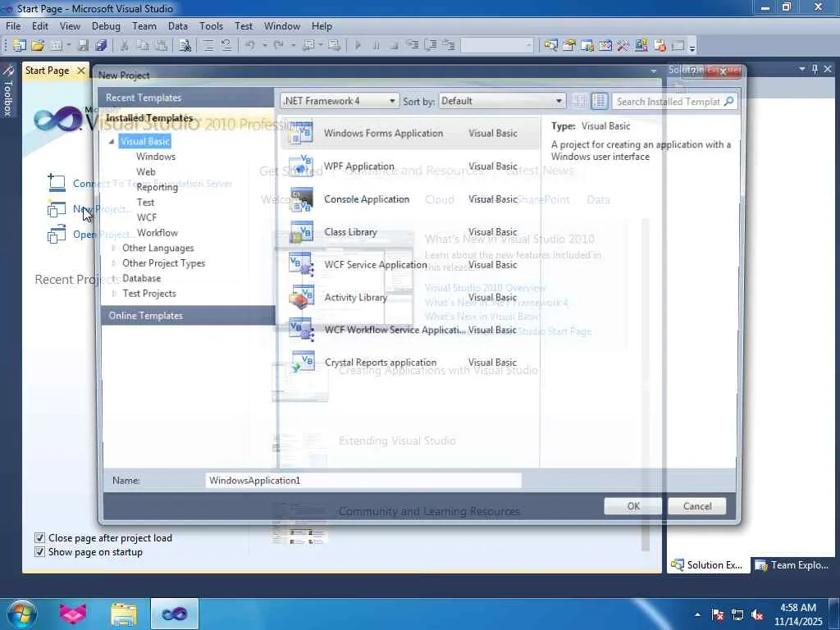Screen dimensions: 840x630
Task: Select the Recent Templates section
Action: 188,98
